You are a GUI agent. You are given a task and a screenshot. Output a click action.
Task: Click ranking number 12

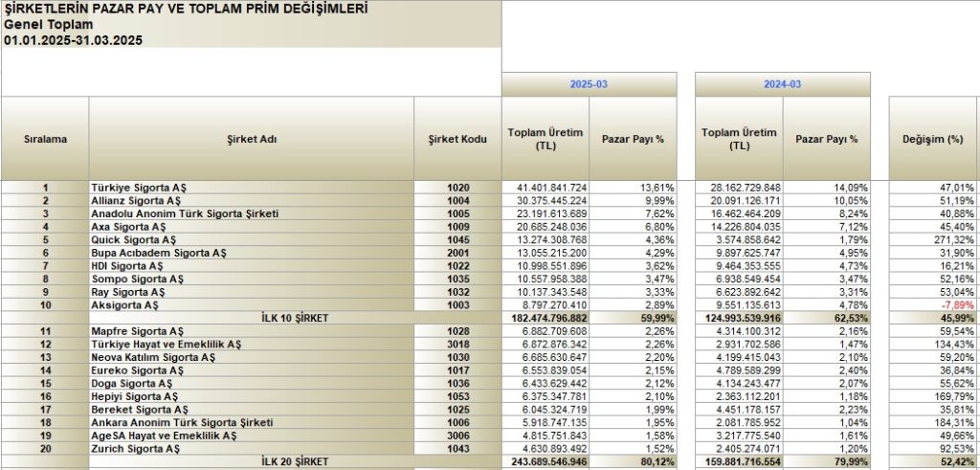(x=45, y=345)
